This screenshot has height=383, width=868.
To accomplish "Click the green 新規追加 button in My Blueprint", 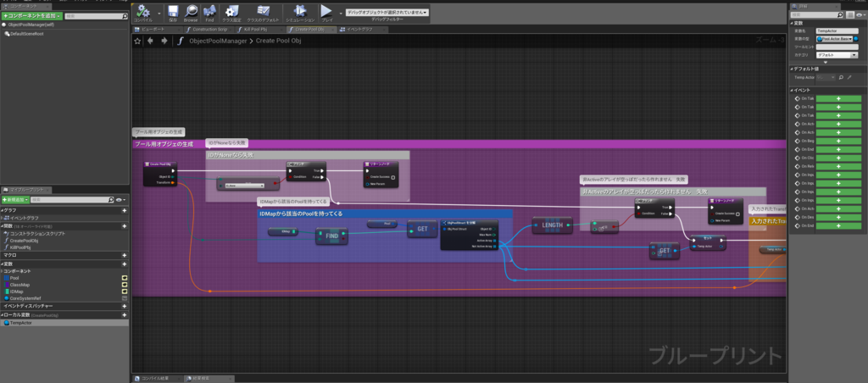I will [15, 199].
